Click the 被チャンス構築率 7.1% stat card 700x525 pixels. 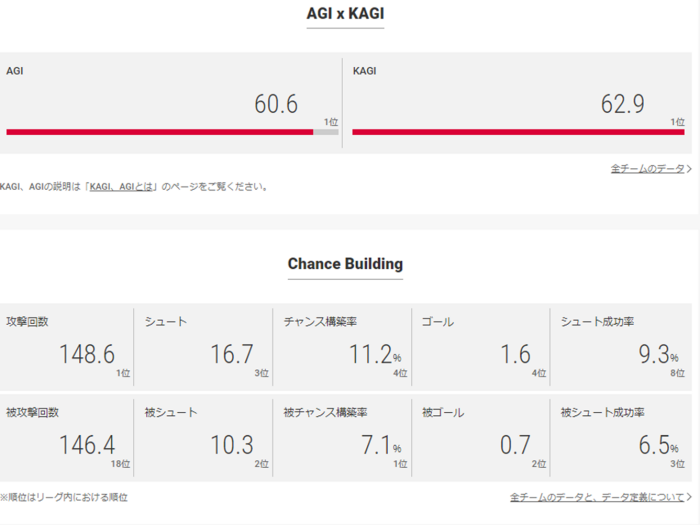click(x=342, y=437)
